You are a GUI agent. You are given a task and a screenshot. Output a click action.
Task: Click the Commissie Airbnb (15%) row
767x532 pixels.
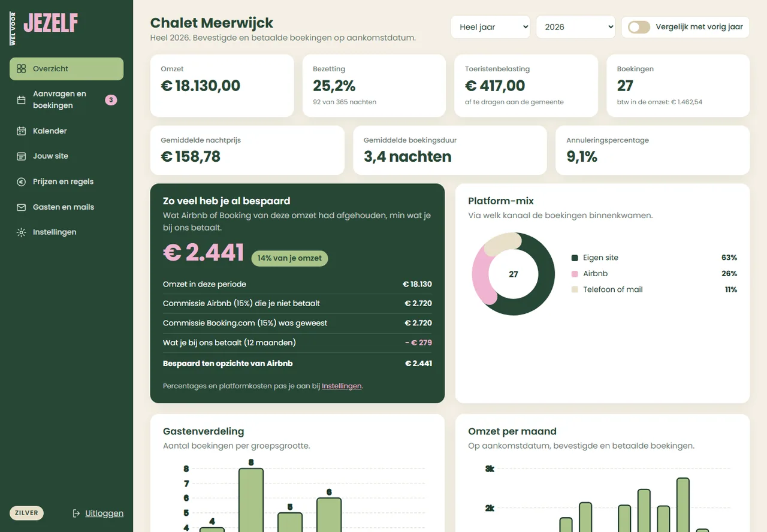click(297, 303)
